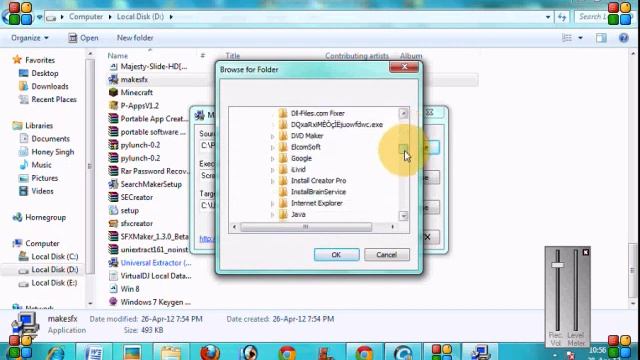
Task: Click Computer in the address breadcrumb
Action: 86,17
